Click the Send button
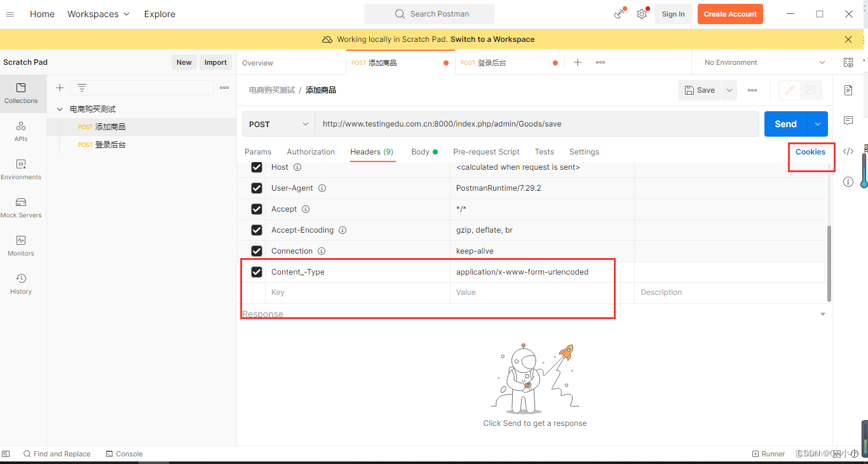The width and height of the screenshot is (868, 464). pyautogui.click(x=784, y=123)
